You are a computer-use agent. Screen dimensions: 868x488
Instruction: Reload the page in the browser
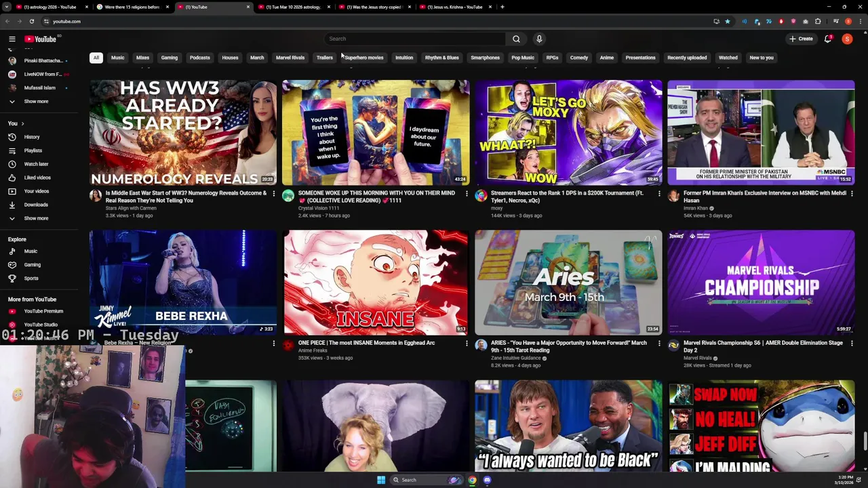(x=31, y=21)
